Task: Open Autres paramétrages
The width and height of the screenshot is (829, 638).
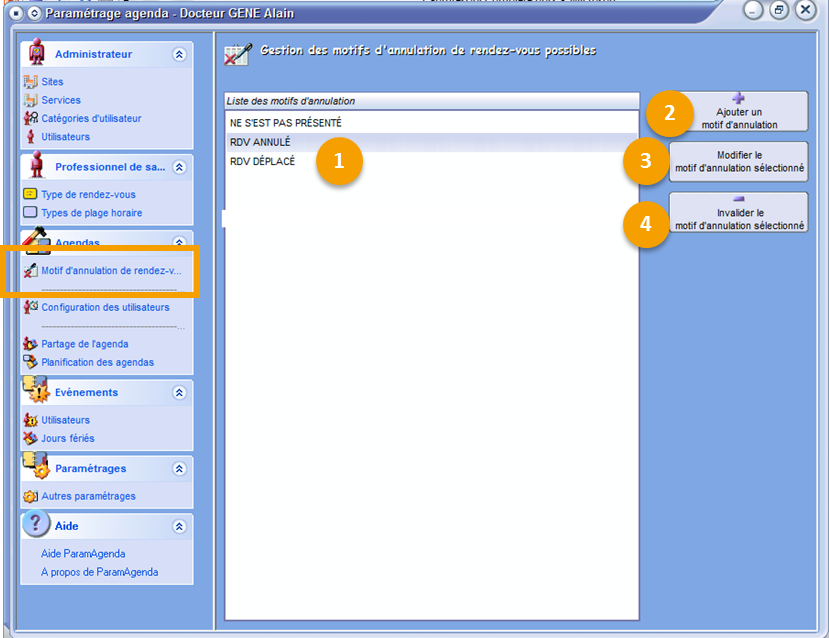Action: coord(88,496)
